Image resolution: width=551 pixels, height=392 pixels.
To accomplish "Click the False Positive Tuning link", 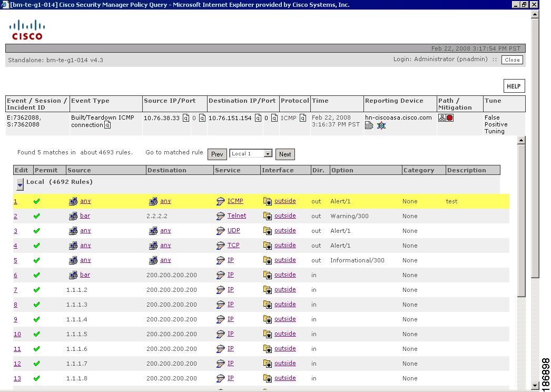I will [496, 124].
